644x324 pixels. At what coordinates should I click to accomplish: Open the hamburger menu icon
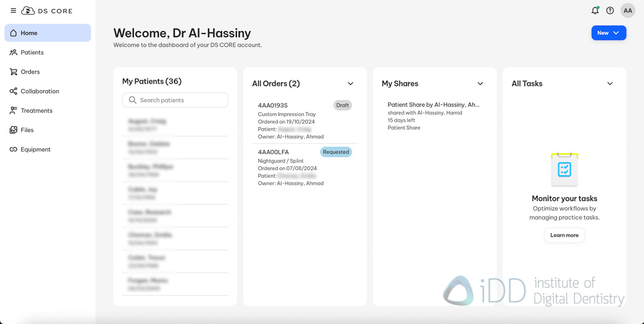pyautogui.click(x=13, y=11)
